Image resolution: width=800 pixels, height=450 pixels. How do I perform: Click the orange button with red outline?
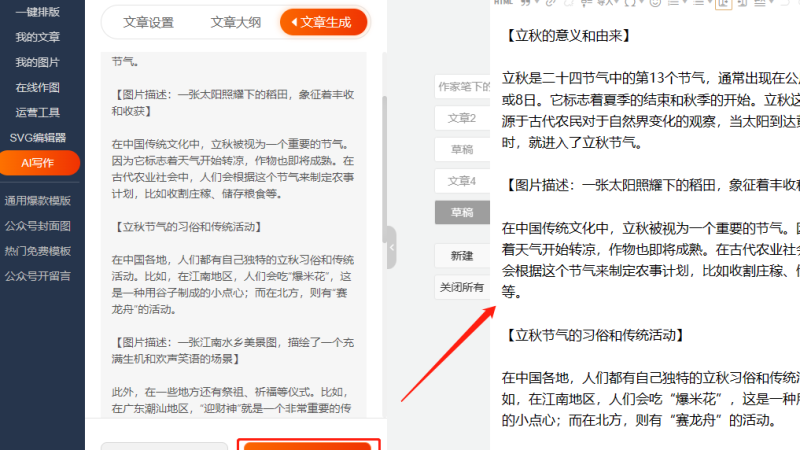pyautogui.click(x=308, y=444)
